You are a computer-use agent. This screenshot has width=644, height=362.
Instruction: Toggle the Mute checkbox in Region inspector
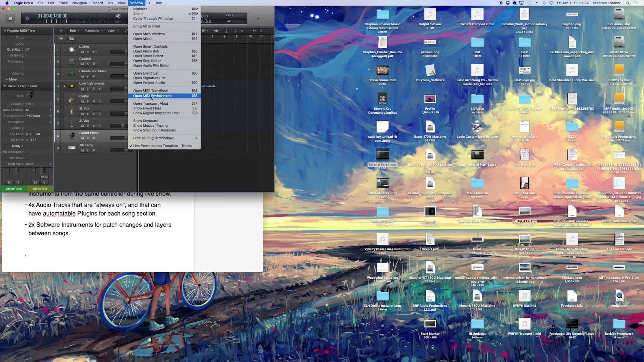27,37
